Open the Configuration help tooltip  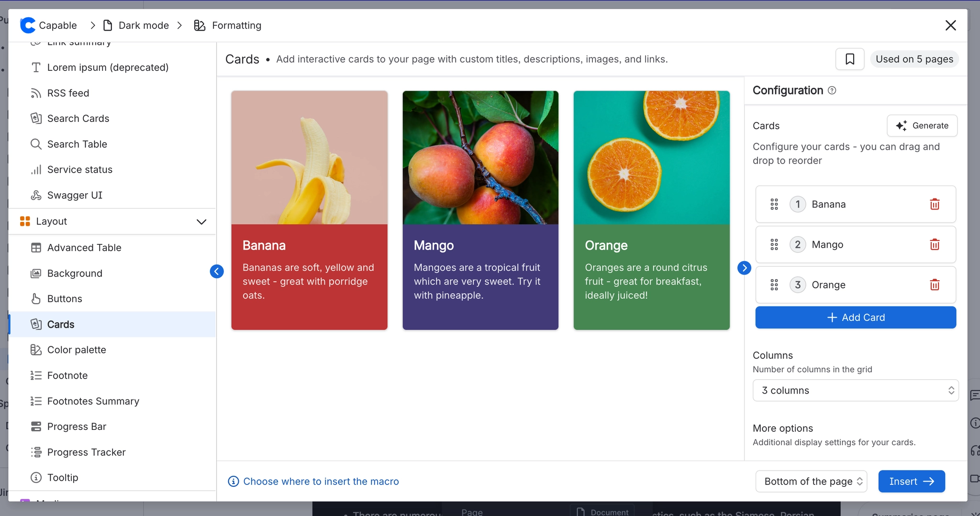pos(833,90)
